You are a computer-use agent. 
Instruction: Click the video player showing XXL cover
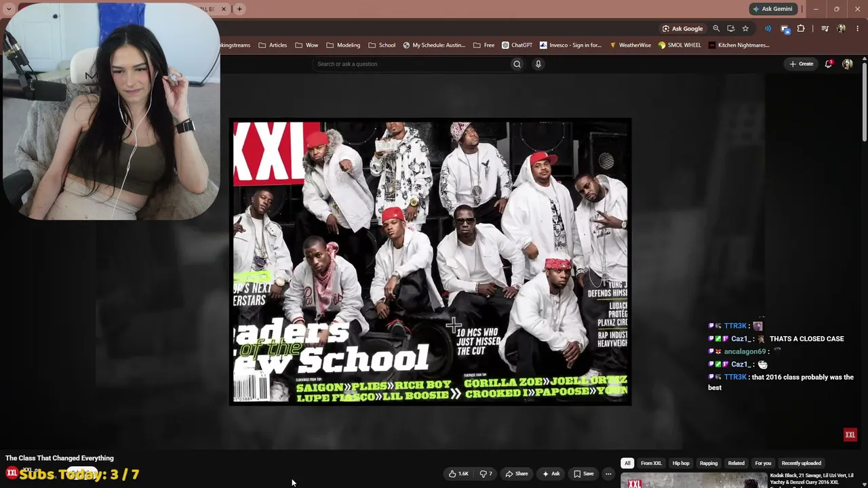tap(431, 262)
